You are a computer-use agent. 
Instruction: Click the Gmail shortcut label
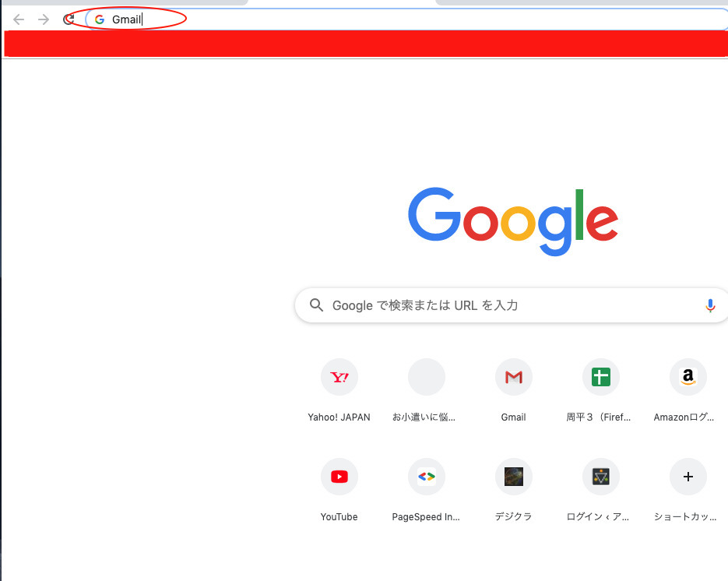(514, 417)
